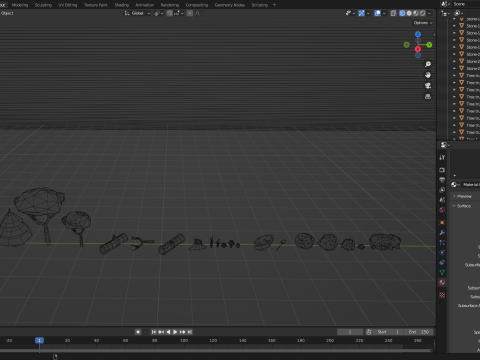Open the Object Constraints properties tab
This screenshot has width=480, height=360.
442,262
